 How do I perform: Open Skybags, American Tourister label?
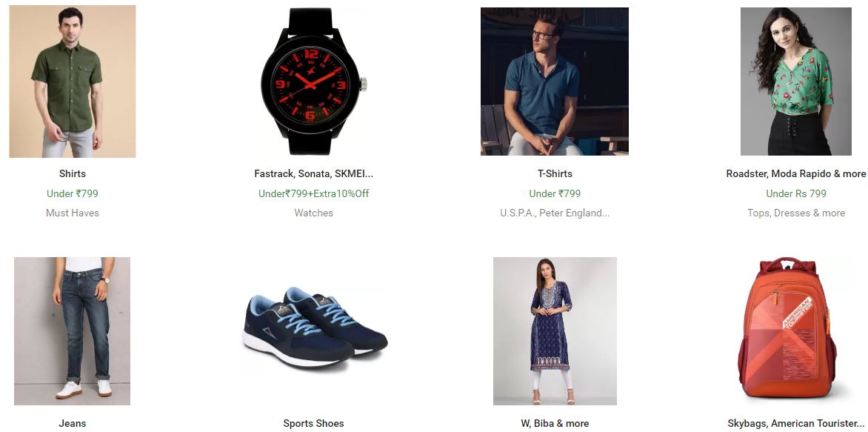795,424
